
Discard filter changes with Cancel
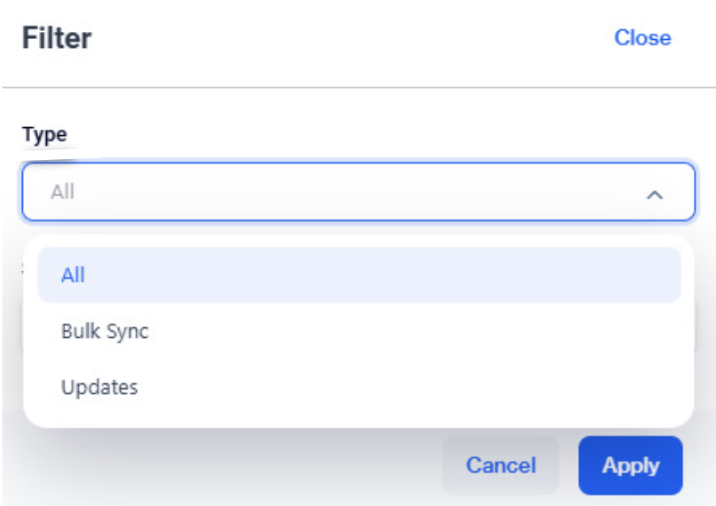point(500,465)
